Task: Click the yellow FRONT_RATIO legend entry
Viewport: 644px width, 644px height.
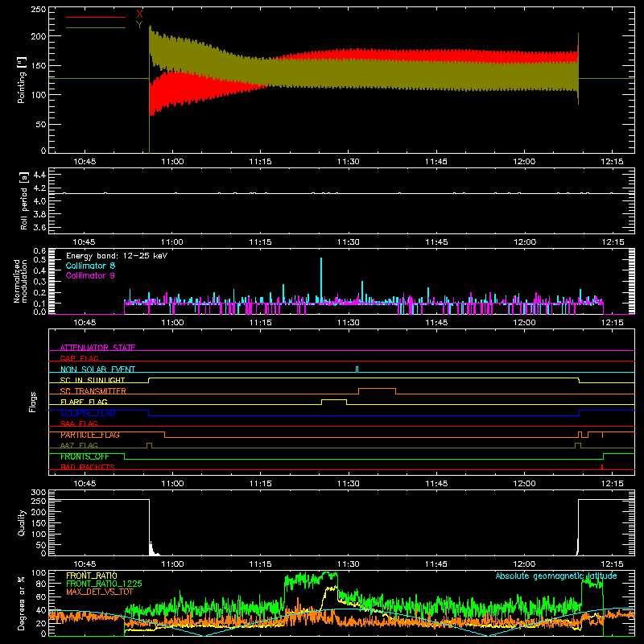Action: tap(92, 576)
